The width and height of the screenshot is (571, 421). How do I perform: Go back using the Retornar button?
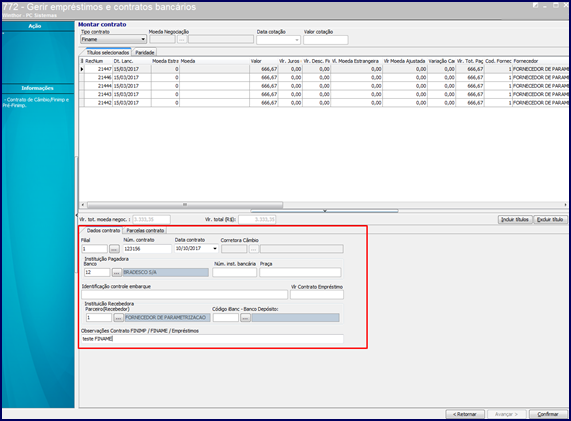pos(465,414)
